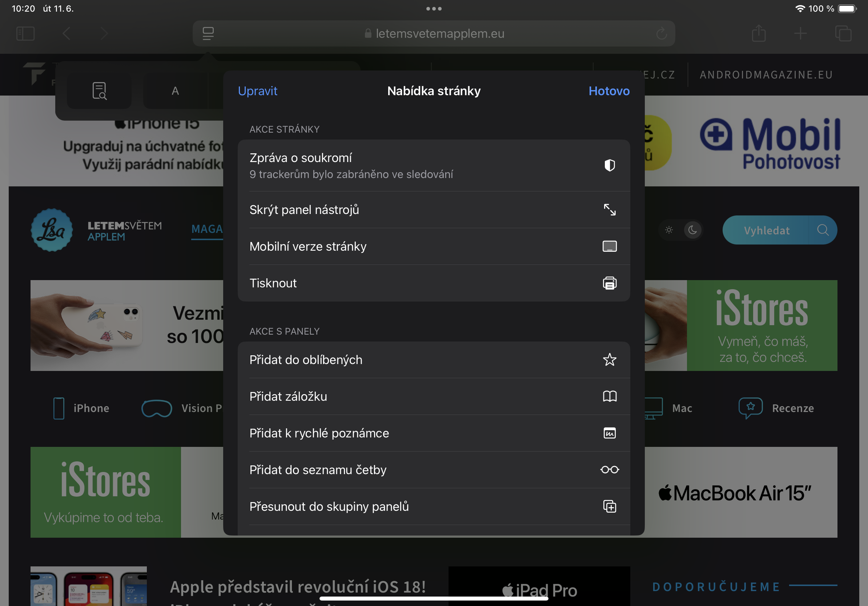
Task: Switch to light mode with the sun toggle
Action: [x=668, y=230]
